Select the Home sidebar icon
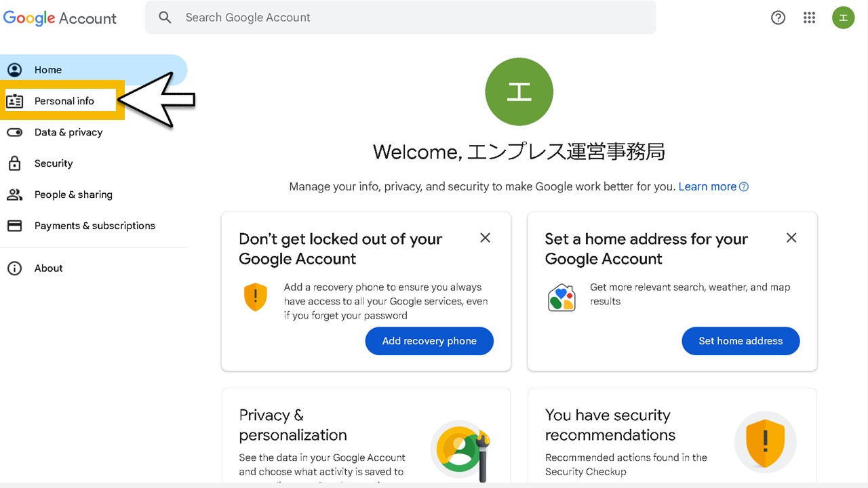The width and height of the screenshot is (868, 488). (15, 69)
